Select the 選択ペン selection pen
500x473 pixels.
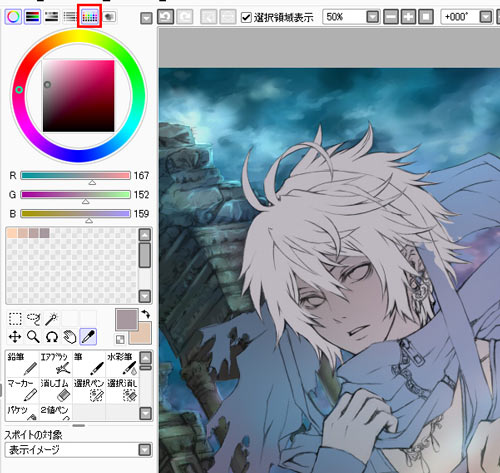click(x=89, y=390)
